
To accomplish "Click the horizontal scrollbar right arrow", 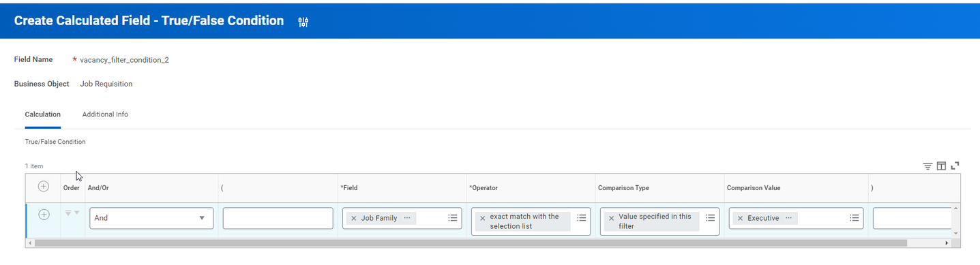I will pos(947,243).
